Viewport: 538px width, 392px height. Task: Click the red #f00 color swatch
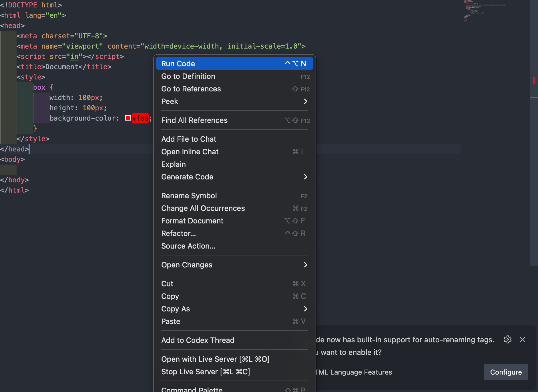click(128, 118)
